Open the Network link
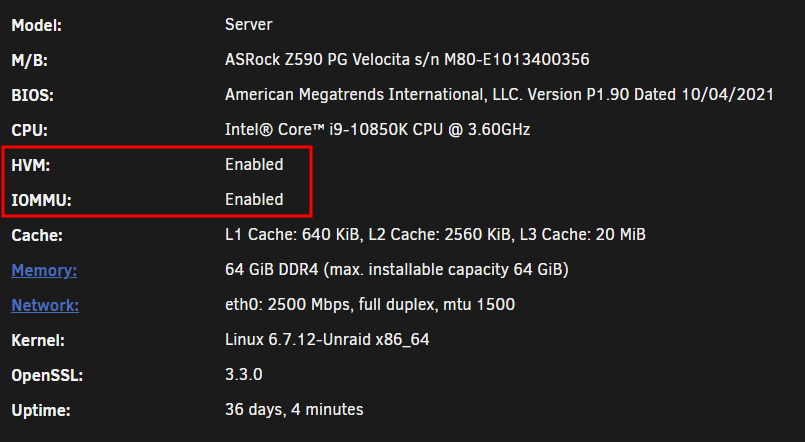 coord(45,305)
